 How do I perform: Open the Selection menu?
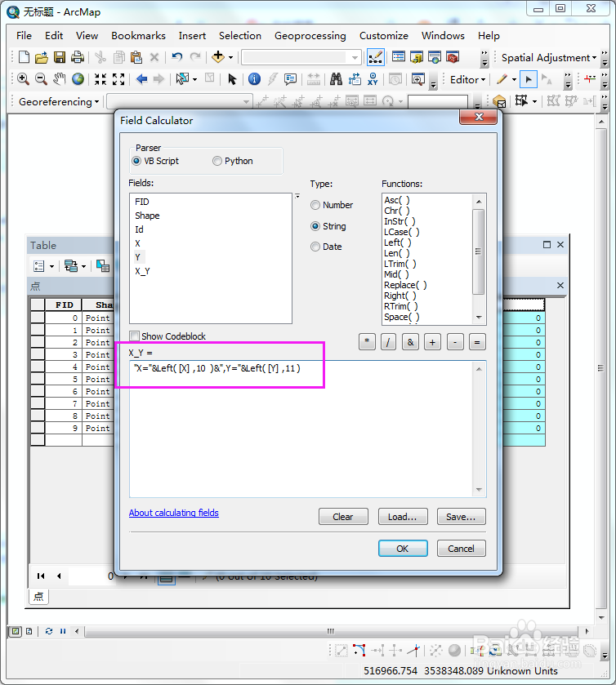[240, 36]
